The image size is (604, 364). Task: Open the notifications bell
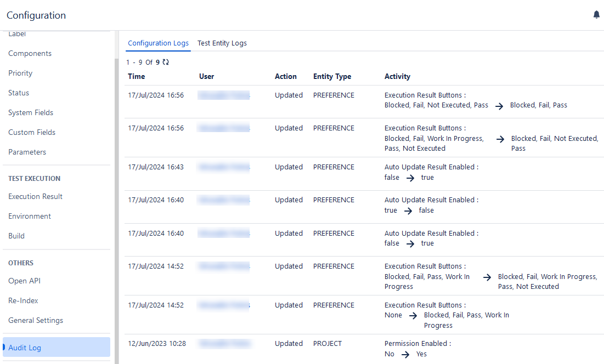point(596,14)
